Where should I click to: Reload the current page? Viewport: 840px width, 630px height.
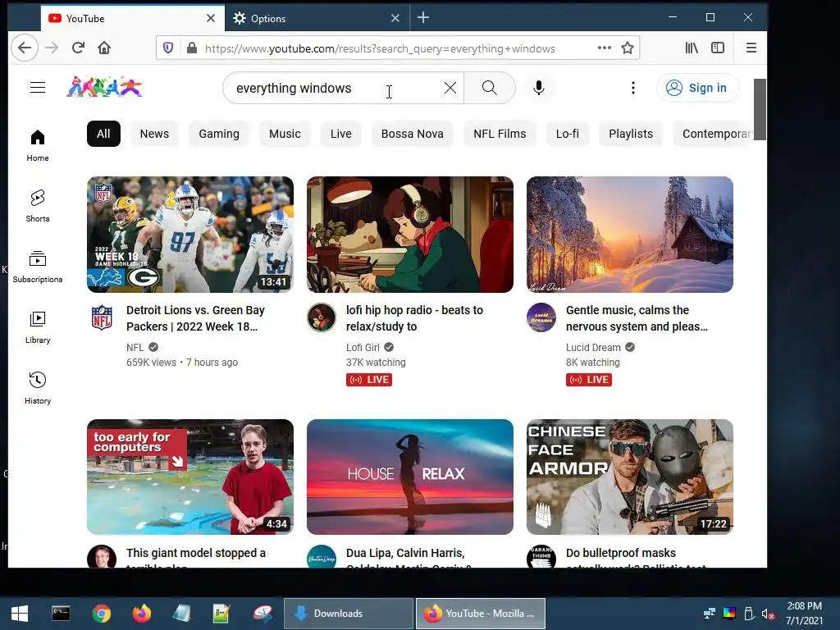pos(78,48)
